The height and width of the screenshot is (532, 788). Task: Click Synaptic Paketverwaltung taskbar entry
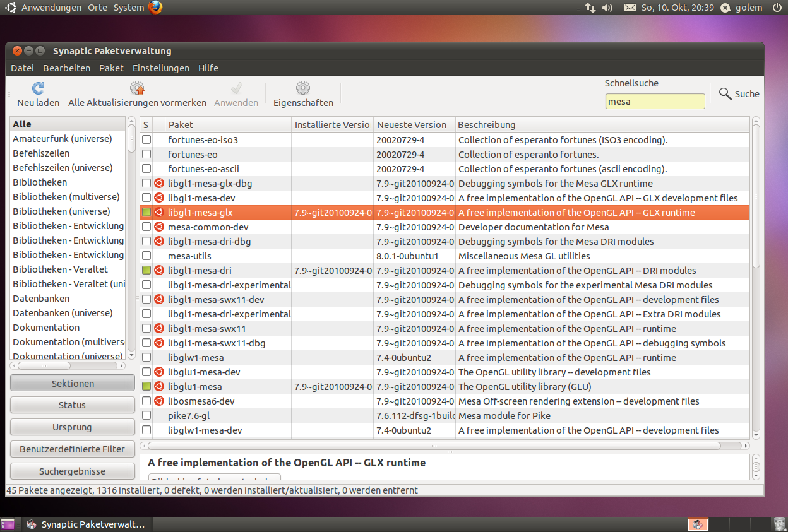click(x=86, y=524)
